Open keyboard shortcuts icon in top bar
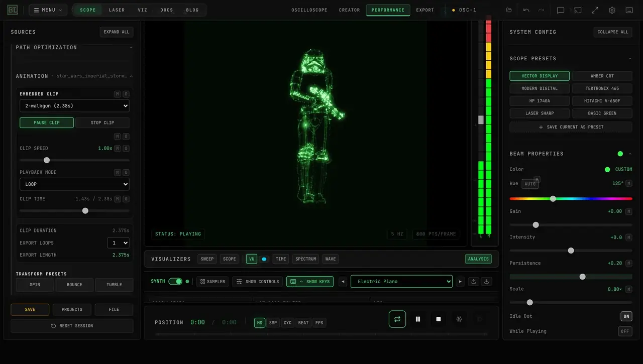The image size is (643, 364). (x=629, y=10)
